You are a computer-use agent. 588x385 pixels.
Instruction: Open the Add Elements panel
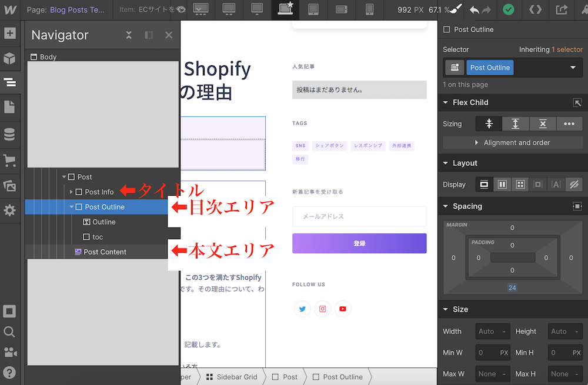tap(10, 34)
